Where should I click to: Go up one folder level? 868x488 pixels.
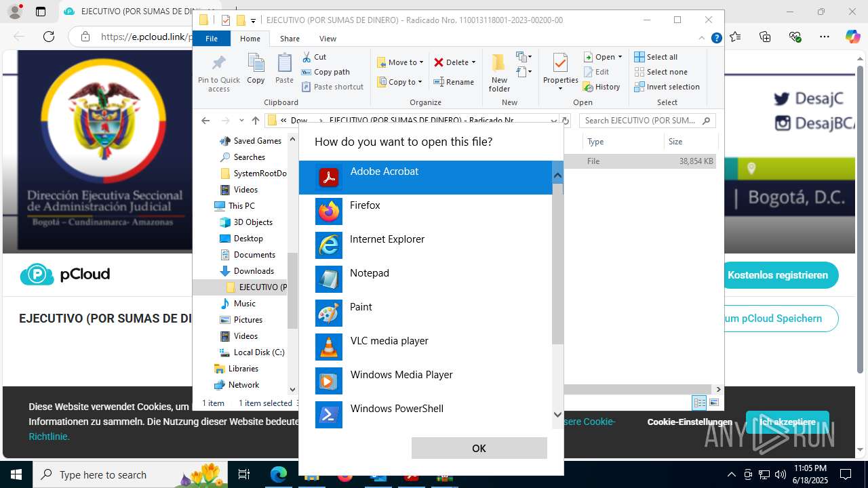point(255,121)
